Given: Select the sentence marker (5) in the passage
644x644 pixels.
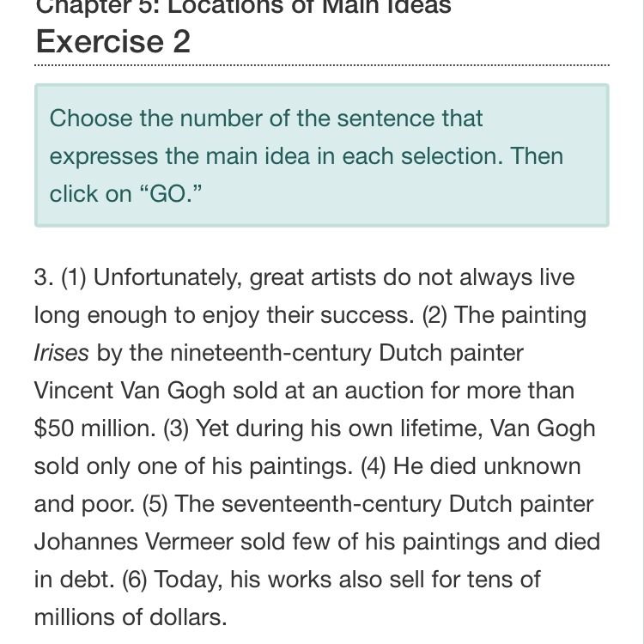Looking at the screenshot, I should tap(155, 504).
